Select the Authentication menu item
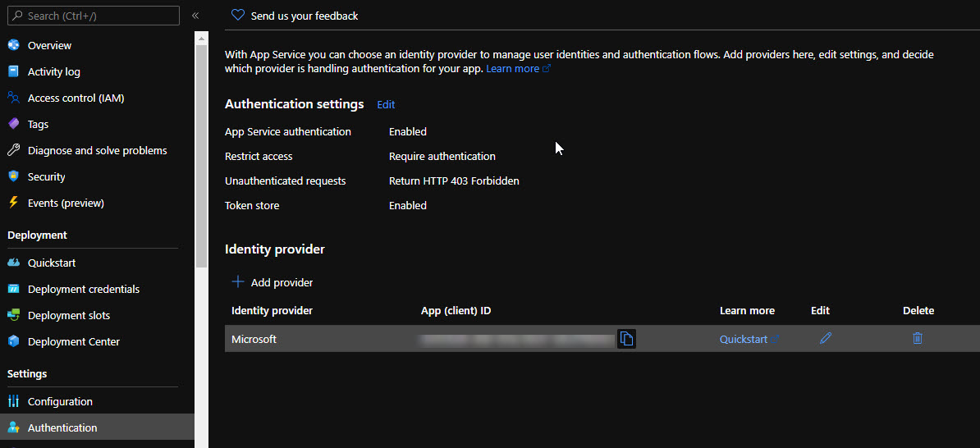Screen dimensions: 980x448 [x=97, y=427]
